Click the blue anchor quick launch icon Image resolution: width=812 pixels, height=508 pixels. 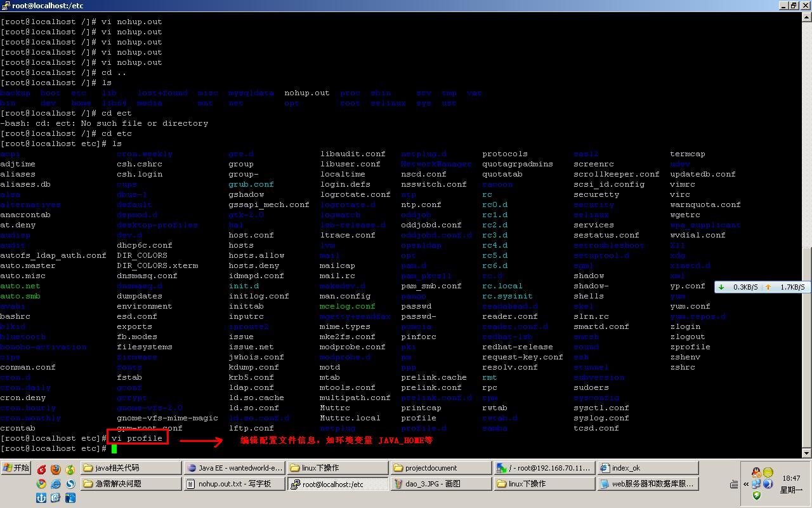(x=42, y=498)
